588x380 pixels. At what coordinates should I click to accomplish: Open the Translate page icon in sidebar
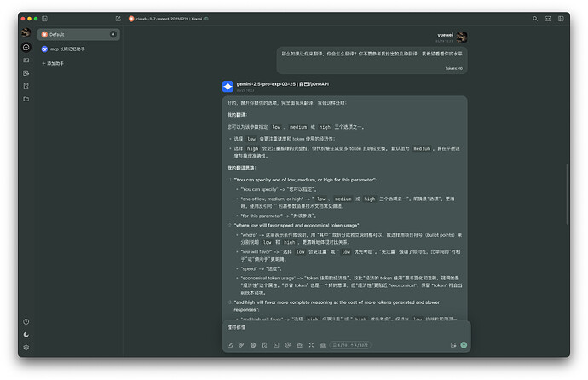click(x=26, y=86)
